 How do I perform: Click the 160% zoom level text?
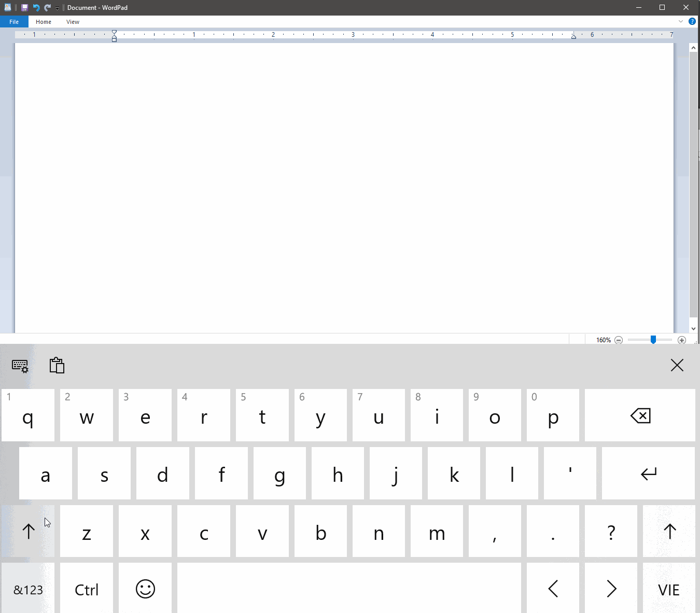pos(604,340)
